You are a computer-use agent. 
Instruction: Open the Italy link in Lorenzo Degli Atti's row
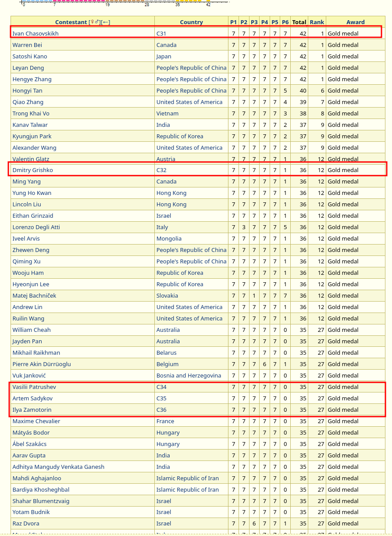162,227
